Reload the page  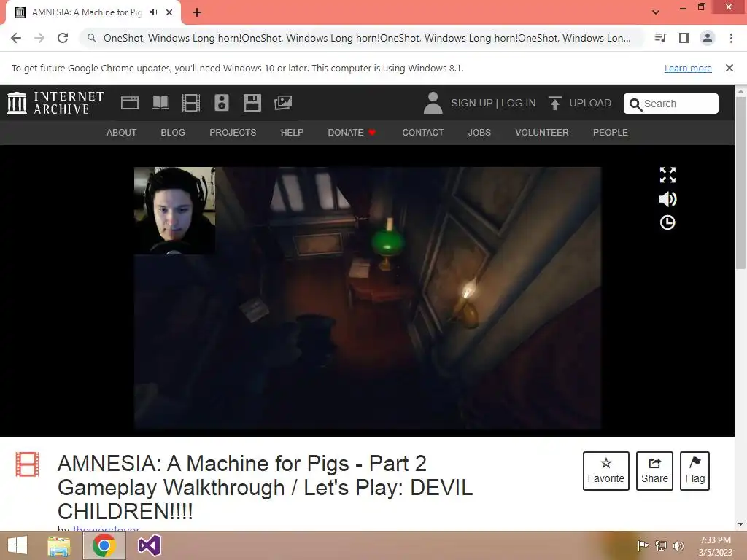63,38
